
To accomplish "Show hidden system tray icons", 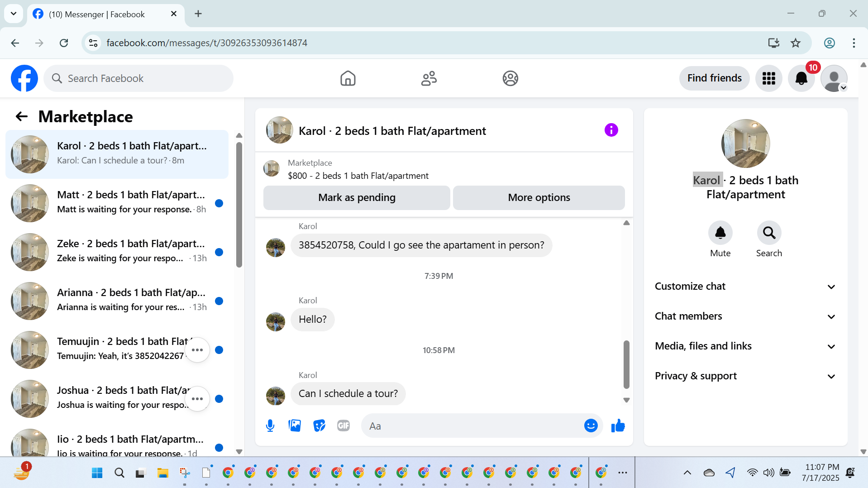I will click(x=687, y=473).
